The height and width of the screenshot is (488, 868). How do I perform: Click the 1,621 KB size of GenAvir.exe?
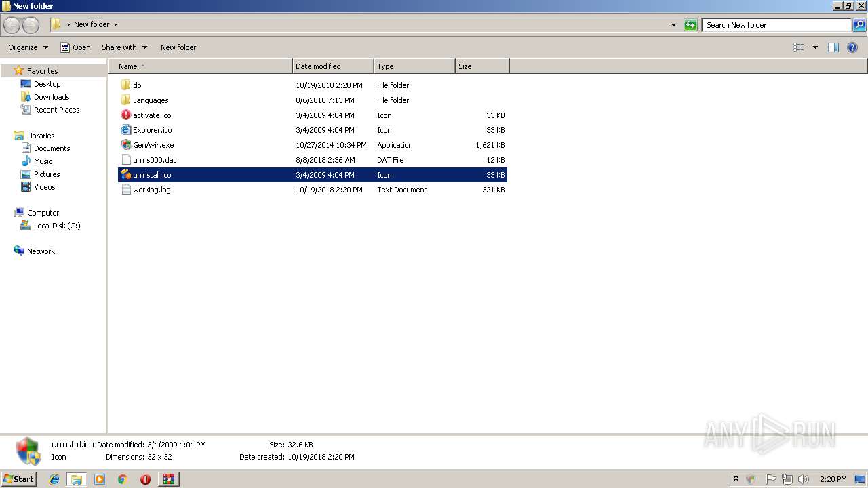[490, 145]
